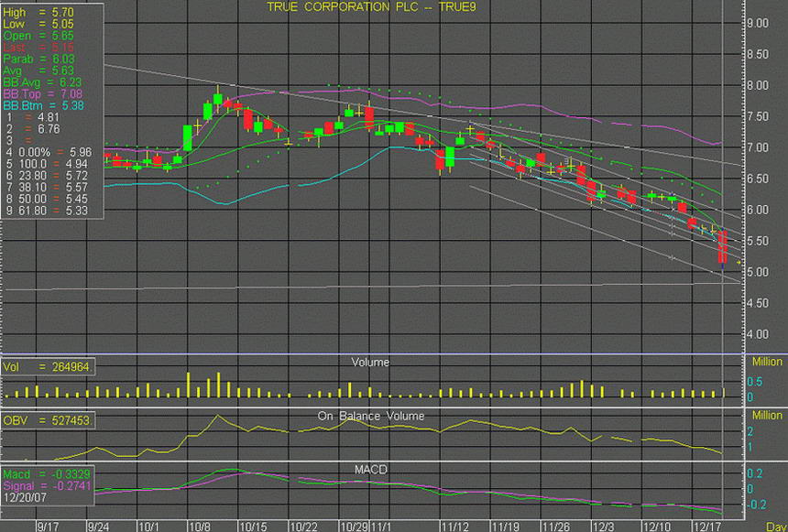Click the 10/1 date on time axis
The height and width of the screenshot is (532, 788).
(x=148, y=527)
